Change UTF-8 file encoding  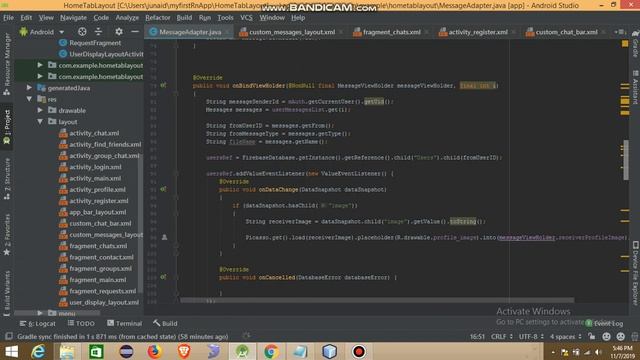pyautogui.click(x=531, y=337)
